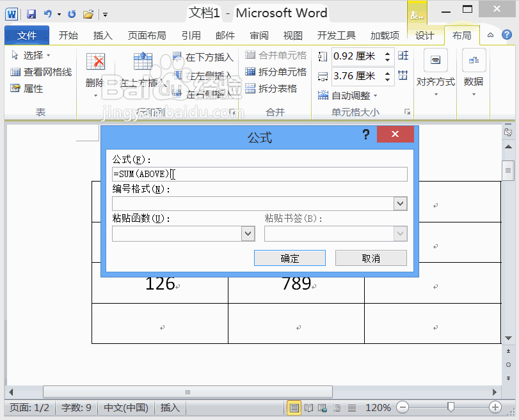Viewport: 519px width, 420px height.
Task: Open 单元格大小 dialog launcher
Action: 408,112
